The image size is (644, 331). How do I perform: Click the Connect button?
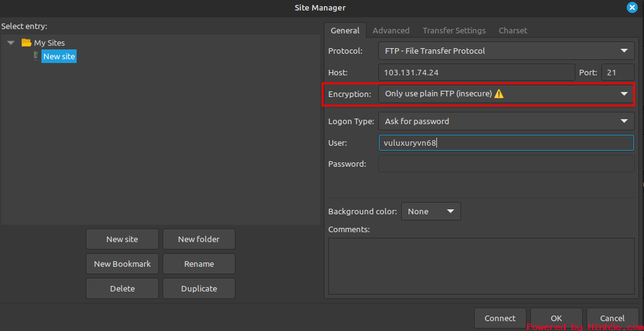click(500, 318)
